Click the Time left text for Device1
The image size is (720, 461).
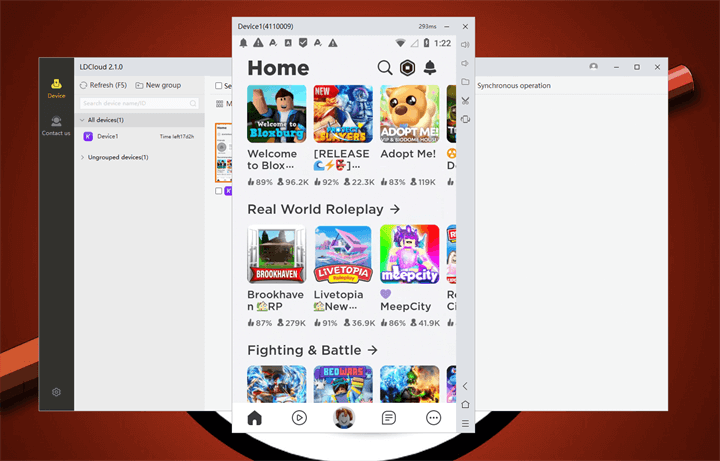pyautogui.click(x=177, y=136)
